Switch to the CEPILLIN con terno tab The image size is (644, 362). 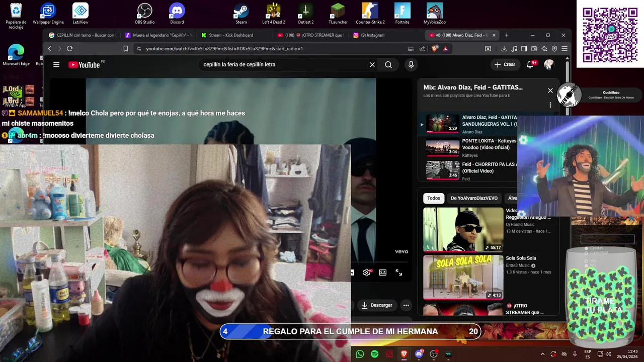coord(82,35)
